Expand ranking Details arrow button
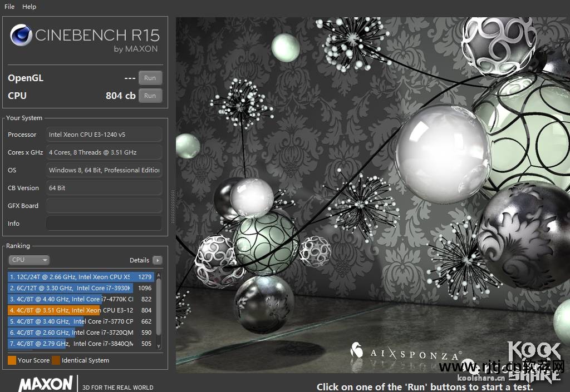The height and width of the screenshot is (392, 570). pyautogui.click(x=158, y=260)
